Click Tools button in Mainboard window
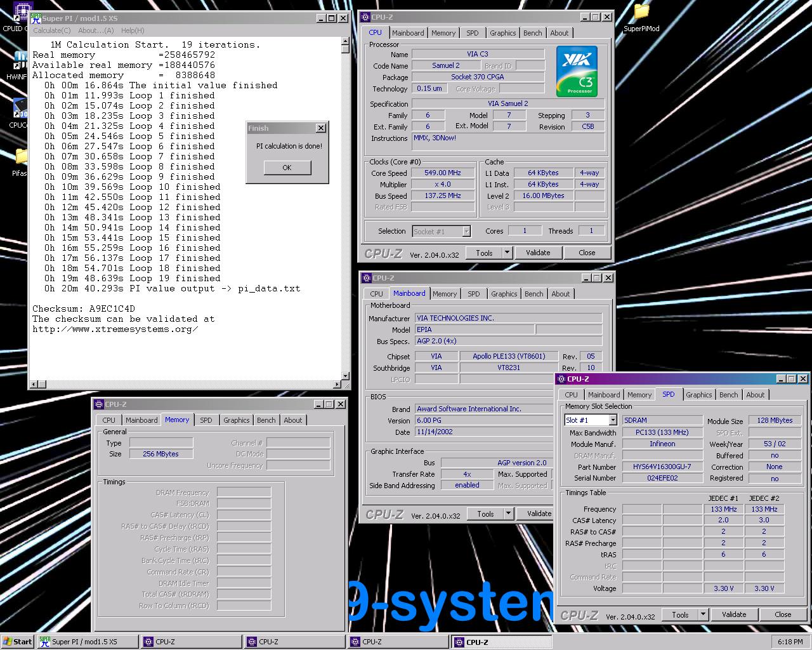 [485, 514]
